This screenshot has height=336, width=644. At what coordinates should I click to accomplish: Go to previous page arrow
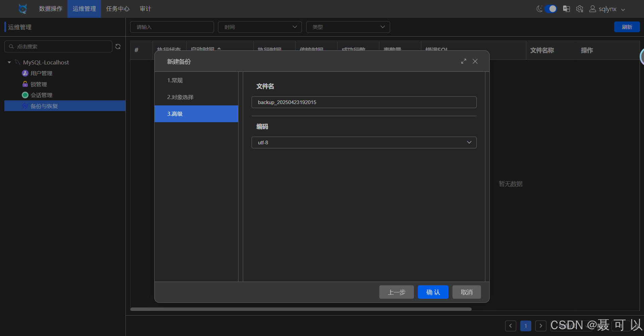511,326
